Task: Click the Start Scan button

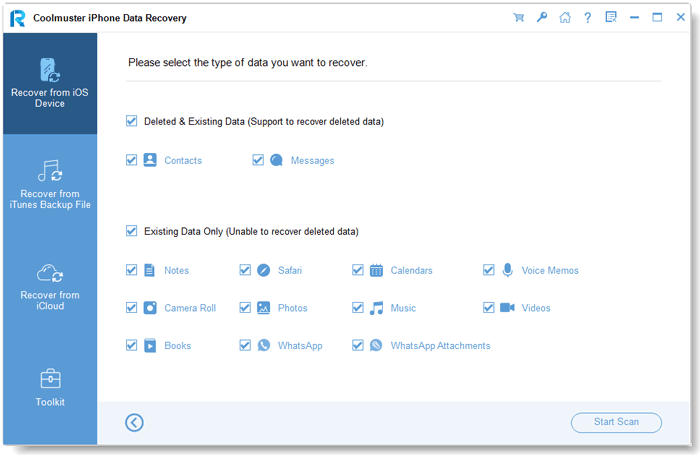Action: pyautogui.click(x=616, y=422)
